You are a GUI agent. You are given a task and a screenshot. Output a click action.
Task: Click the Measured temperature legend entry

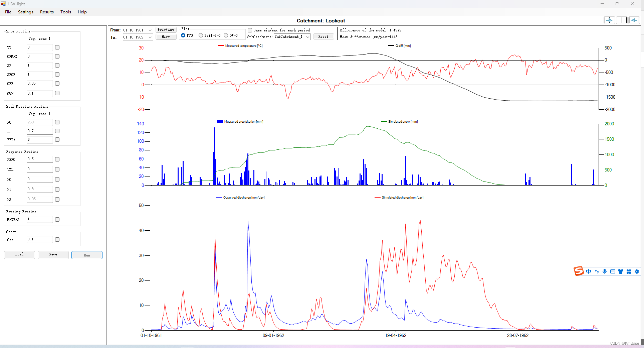[x=240, y=46]
